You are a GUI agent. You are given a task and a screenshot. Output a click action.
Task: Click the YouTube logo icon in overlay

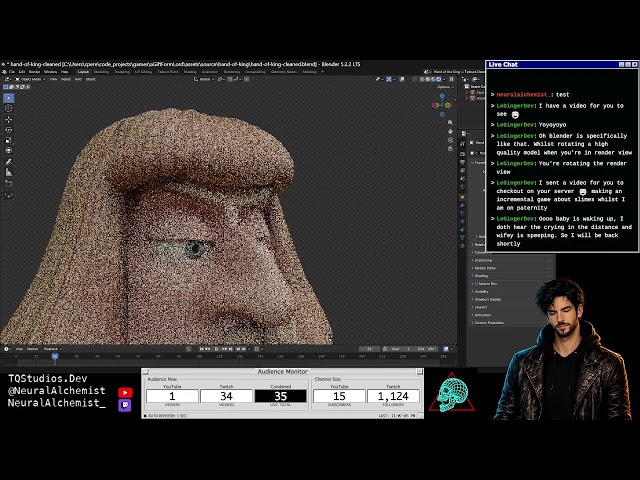pyautogui.click(x=125, y=392)
